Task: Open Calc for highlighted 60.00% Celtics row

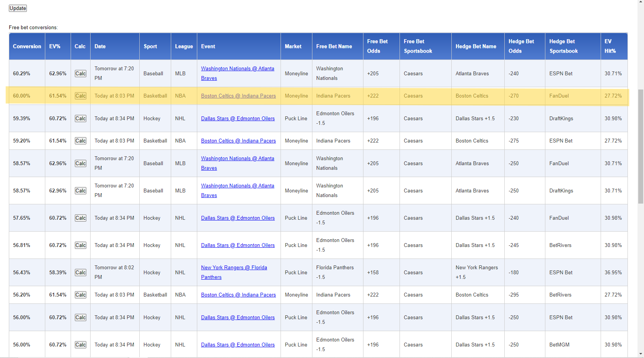Action: (81, 96)
